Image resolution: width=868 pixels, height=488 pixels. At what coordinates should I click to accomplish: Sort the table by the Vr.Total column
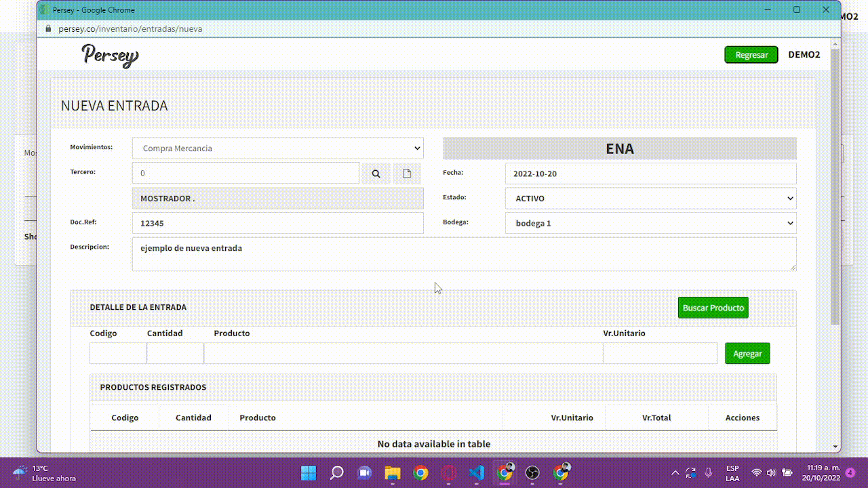(656, 418)
